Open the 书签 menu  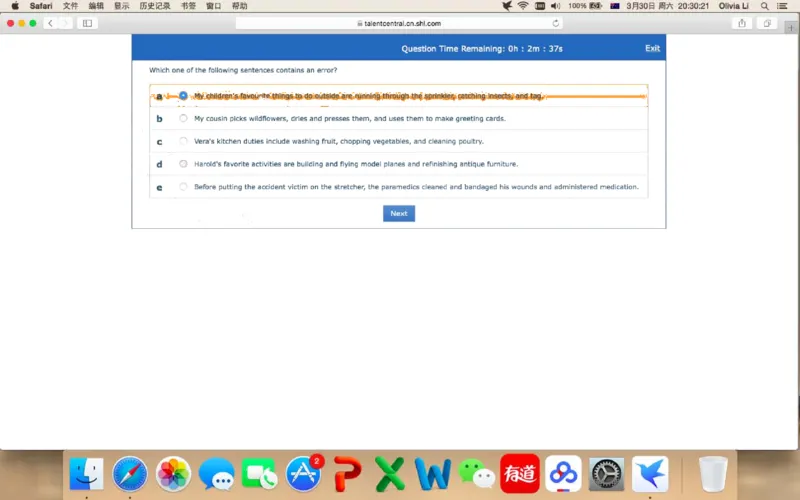(188, 6)
